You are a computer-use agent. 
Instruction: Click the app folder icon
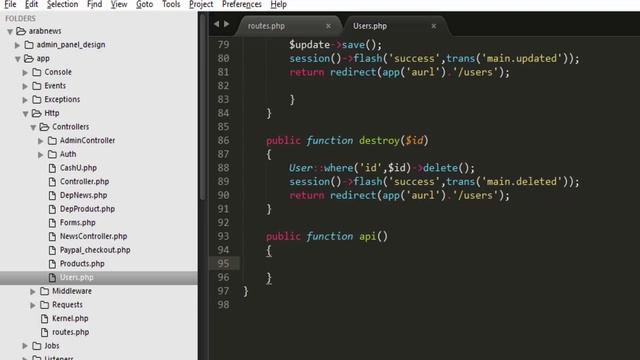pyautogui.click(x=29, y=58)
